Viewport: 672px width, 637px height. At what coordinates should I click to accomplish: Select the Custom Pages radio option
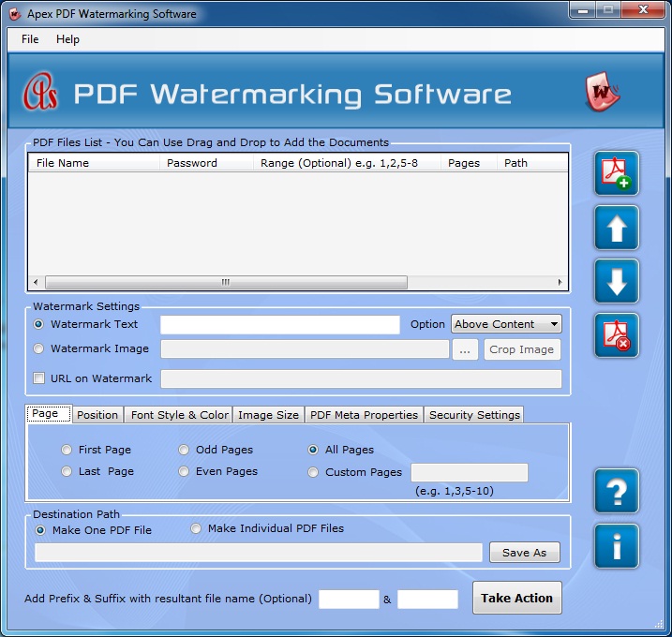(x=313, y=472)
